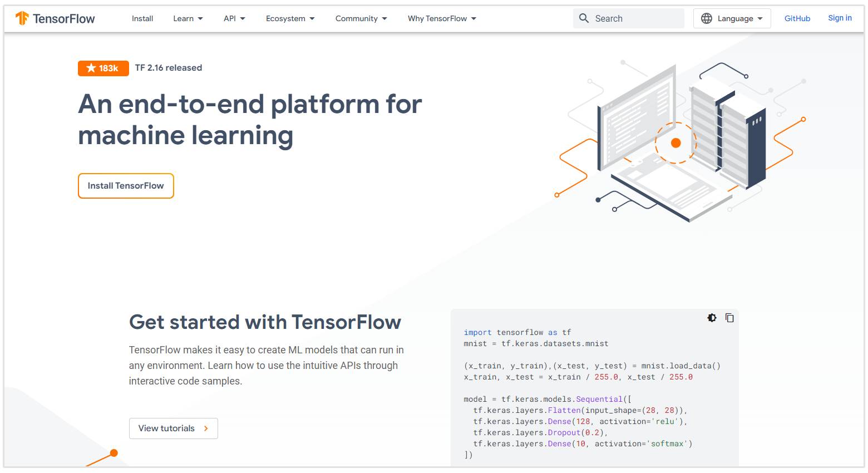The width and height of the screenshot is (868, 473).
Task: Open the Ecosystem dropdown menu
Action: (290, 18)
